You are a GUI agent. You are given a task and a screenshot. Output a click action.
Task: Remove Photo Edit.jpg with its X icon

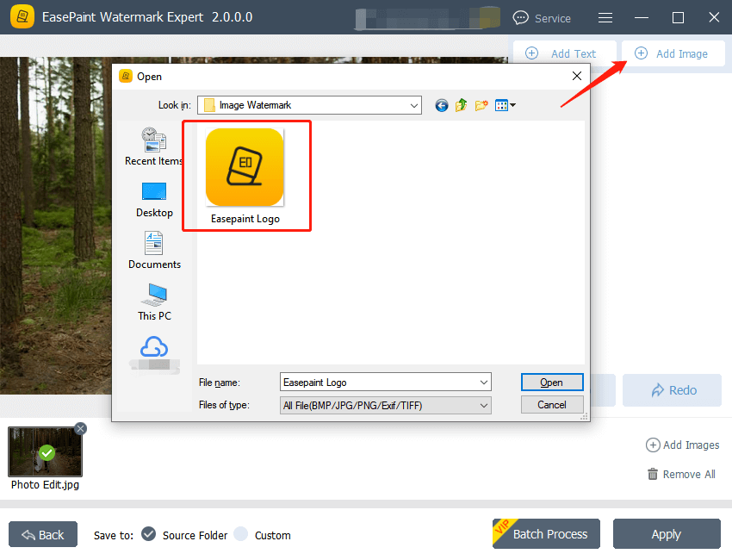click(80, 428)
